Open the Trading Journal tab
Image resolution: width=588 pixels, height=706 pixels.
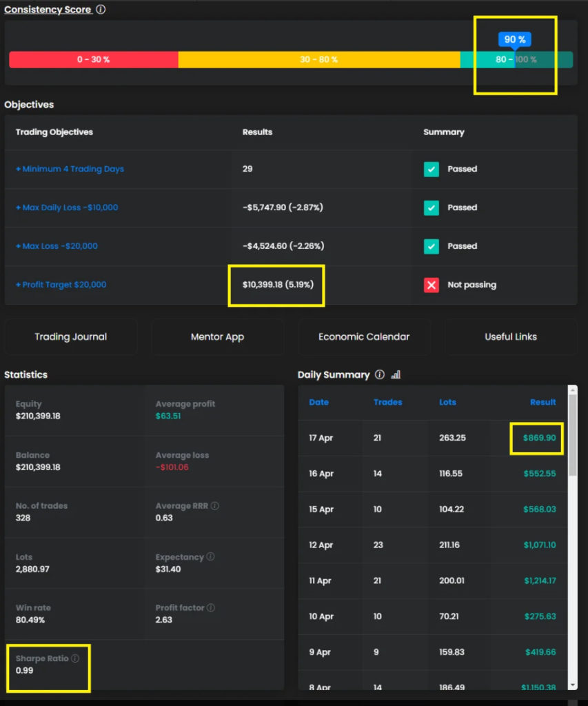(71, 337)
